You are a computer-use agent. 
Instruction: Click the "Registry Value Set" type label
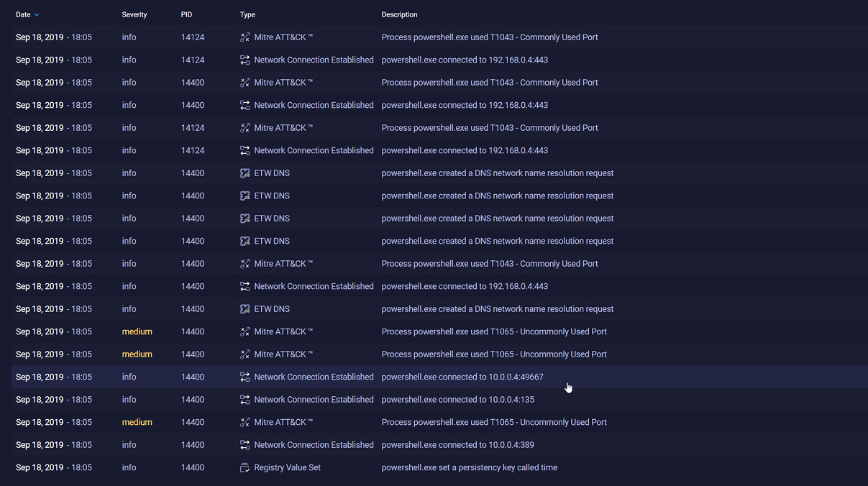[x=288, y=467]
